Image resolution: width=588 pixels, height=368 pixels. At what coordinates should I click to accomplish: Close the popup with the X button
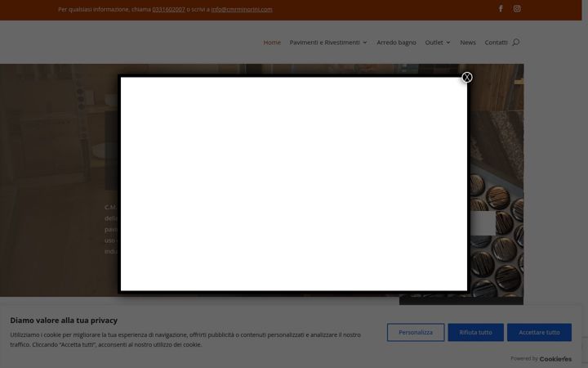(467, 78)
